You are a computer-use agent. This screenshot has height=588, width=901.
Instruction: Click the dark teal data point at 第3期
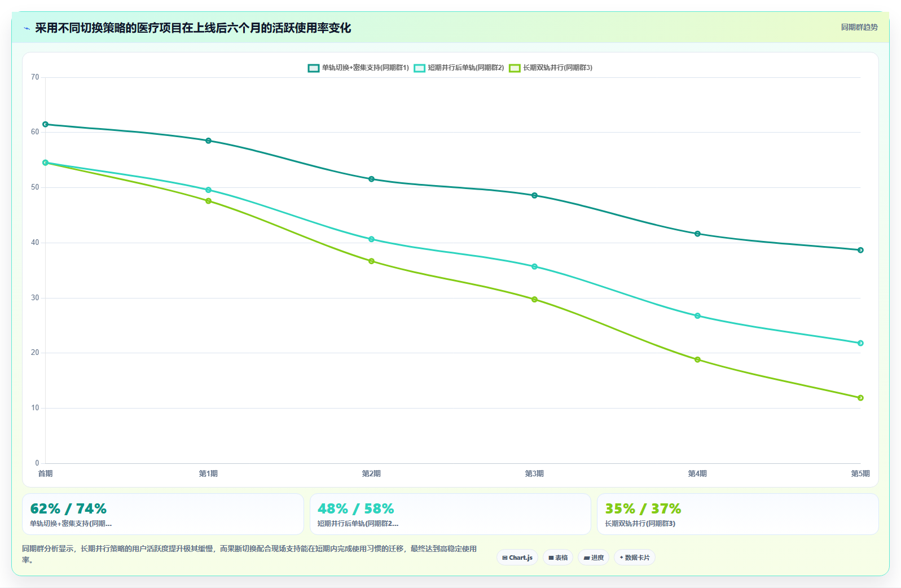[534, 195]
